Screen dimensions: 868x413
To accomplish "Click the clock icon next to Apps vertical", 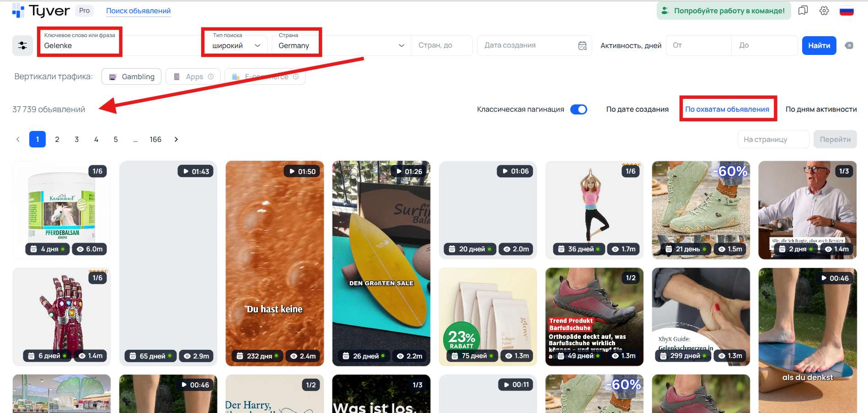I will [210, 76].
